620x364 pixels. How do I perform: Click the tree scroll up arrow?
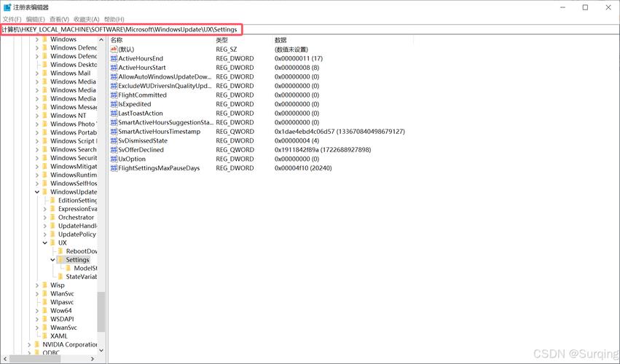coord(101,40)
